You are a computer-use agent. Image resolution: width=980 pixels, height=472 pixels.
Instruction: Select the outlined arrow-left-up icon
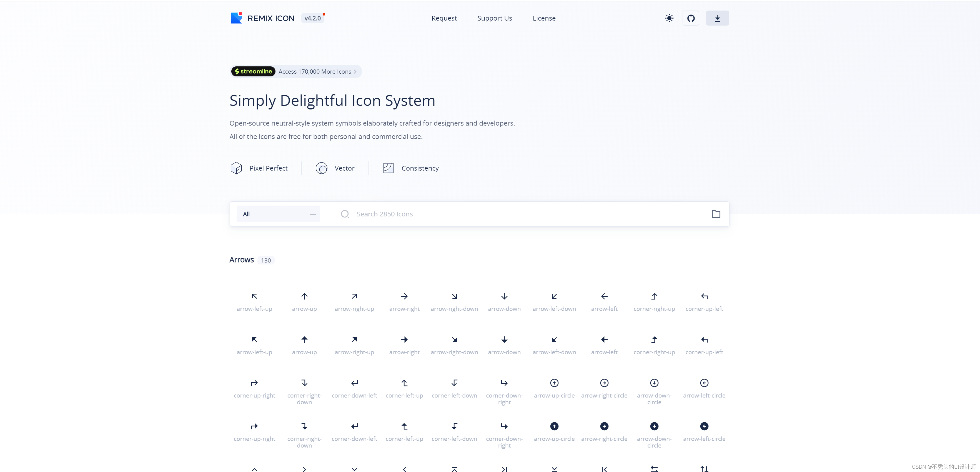tap(254, 296)
